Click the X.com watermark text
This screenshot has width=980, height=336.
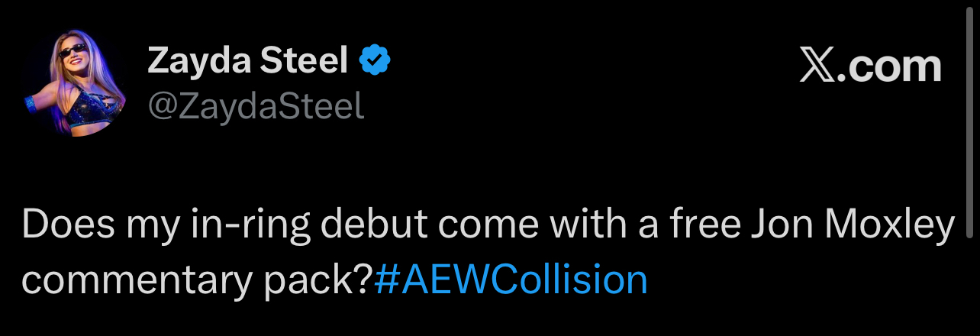[x=870, y=66]
